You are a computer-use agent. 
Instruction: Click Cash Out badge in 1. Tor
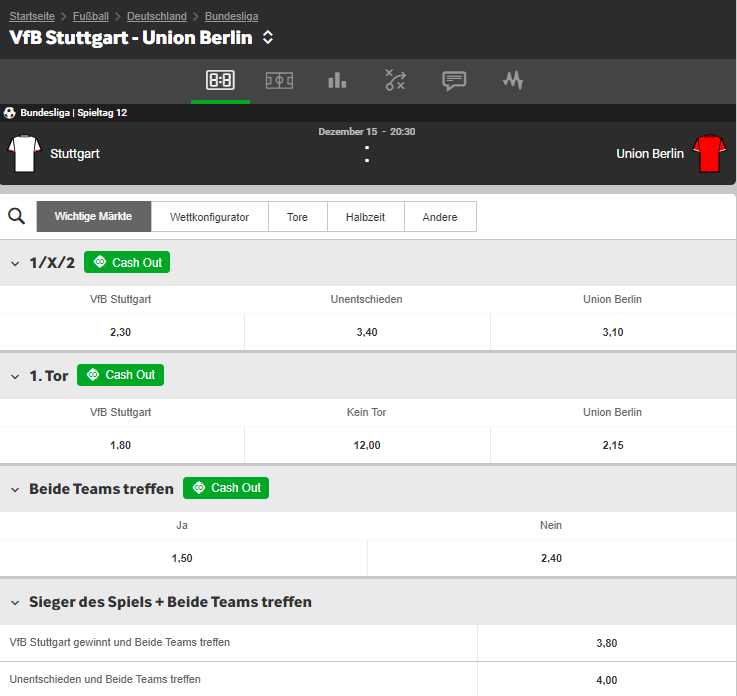pyautogui.click(x=120, y=375)
